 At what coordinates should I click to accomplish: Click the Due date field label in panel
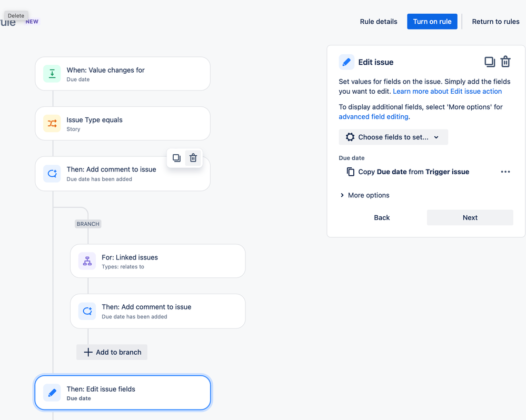coord(352,158)
